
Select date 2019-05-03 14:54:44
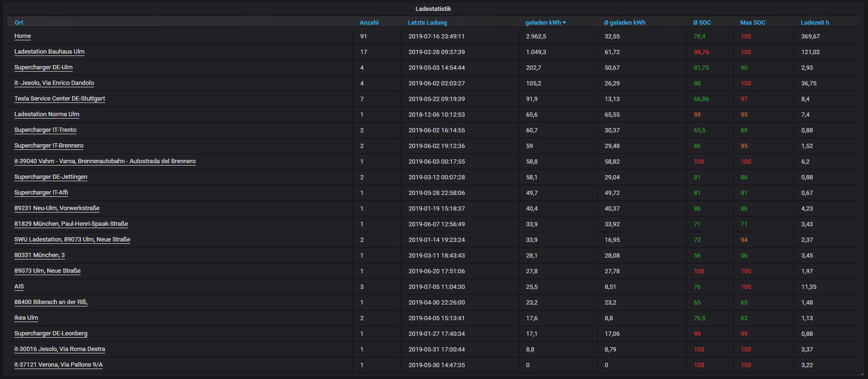pyautogui.click(x=436, y=67)
